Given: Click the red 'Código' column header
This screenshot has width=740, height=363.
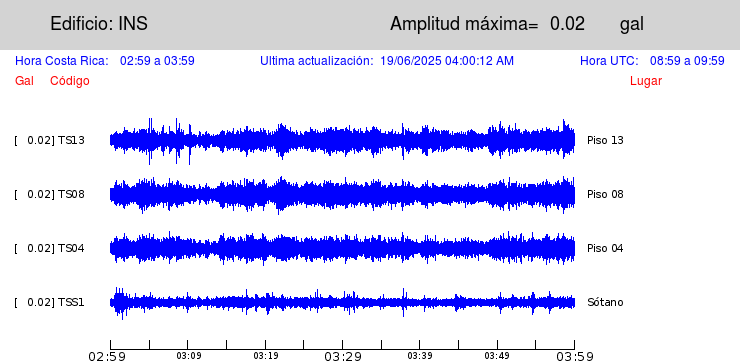Looking at the screenshot, I should pyautogui.click(x=70, y=81).
